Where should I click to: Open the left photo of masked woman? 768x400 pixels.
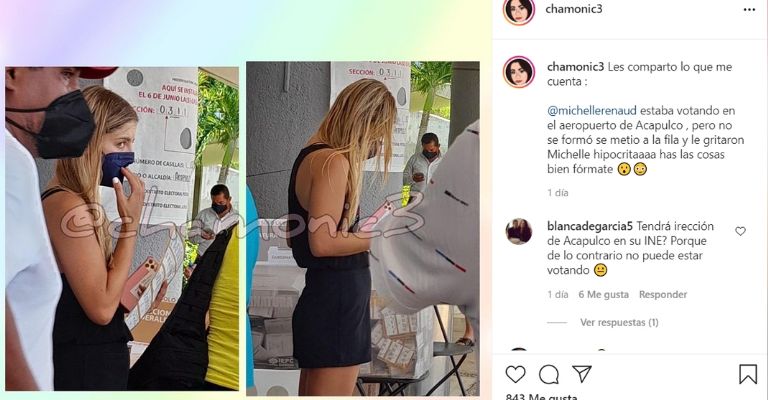[122, 229]
